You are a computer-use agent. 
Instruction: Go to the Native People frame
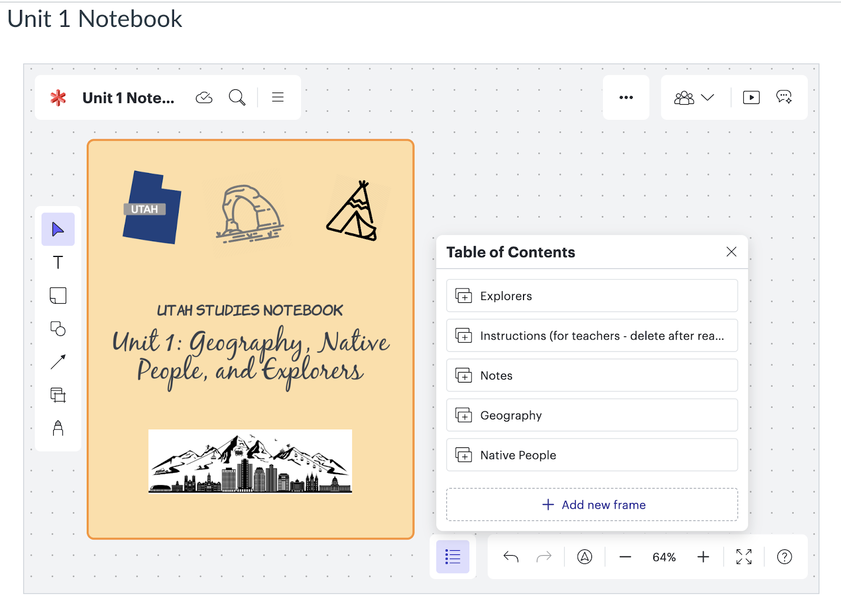pos(592,455)
